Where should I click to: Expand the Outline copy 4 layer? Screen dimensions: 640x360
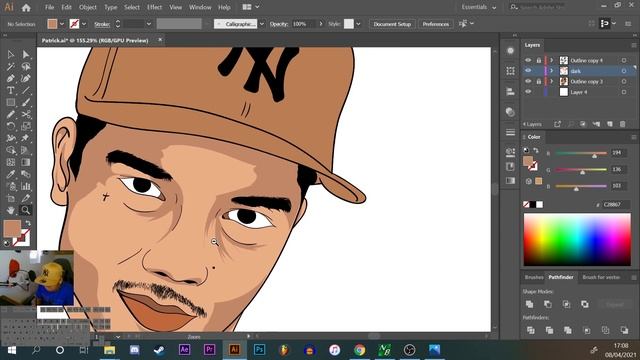point(552,60)
